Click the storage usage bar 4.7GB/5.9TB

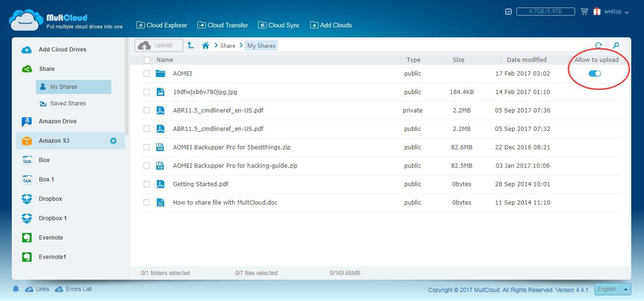(545, 11)
